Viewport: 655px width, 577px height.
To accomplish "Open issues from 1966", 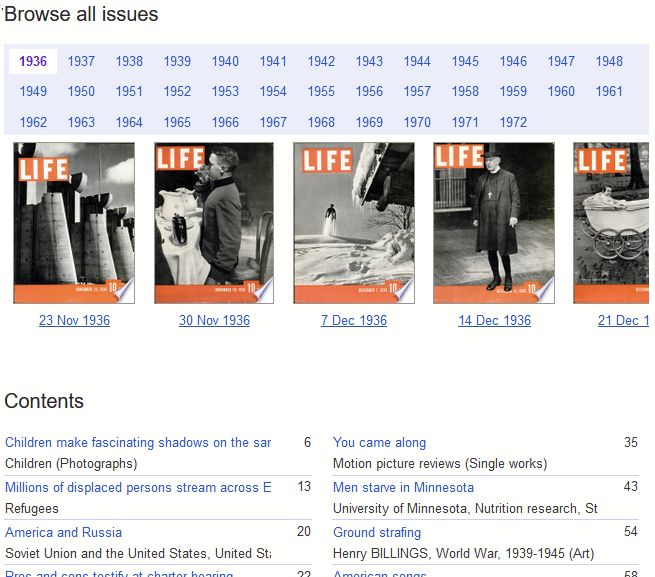I will (225, 122).
